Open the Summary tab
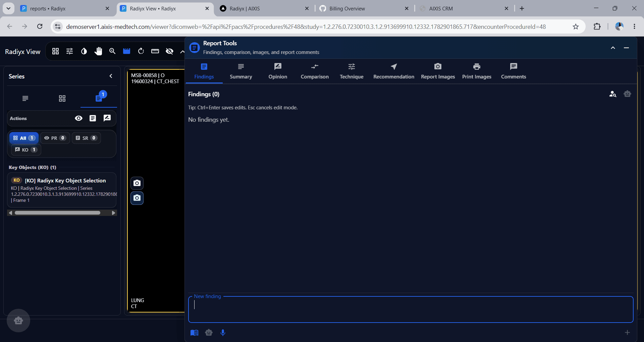 click(x=241, y=71)
